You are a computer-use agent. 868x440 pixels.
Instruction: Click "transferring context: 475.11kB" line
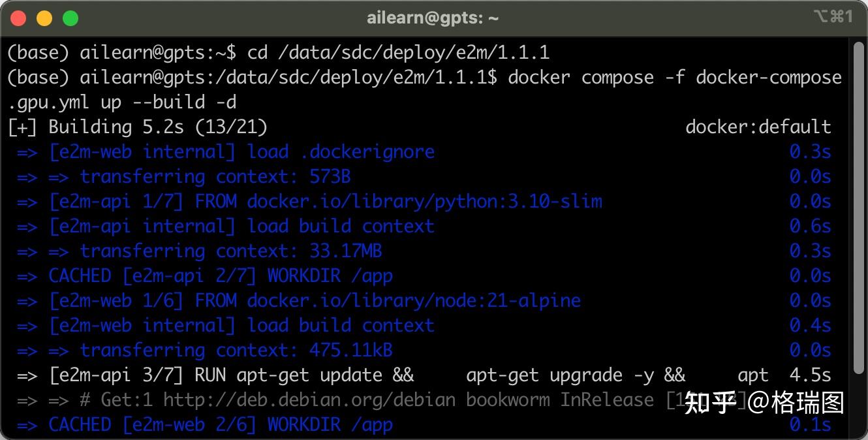coord(236,350)
